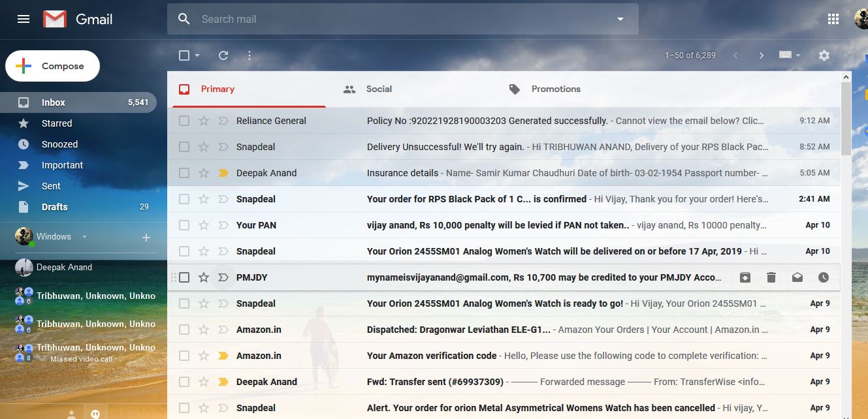
Task: Select the Dispatched: Dragonwar Leviathan email checkbox
Action: (x=184, y=330)
